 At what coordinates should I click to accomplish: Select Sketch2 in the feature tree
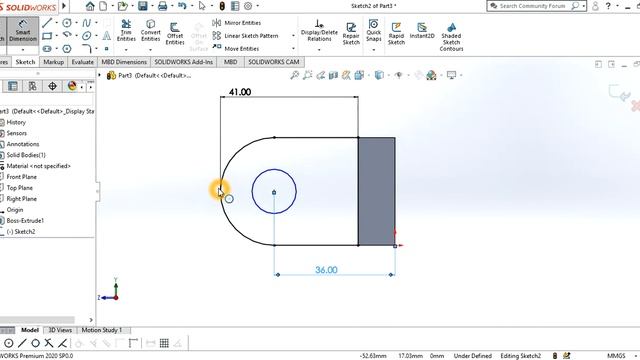point(21,231)
